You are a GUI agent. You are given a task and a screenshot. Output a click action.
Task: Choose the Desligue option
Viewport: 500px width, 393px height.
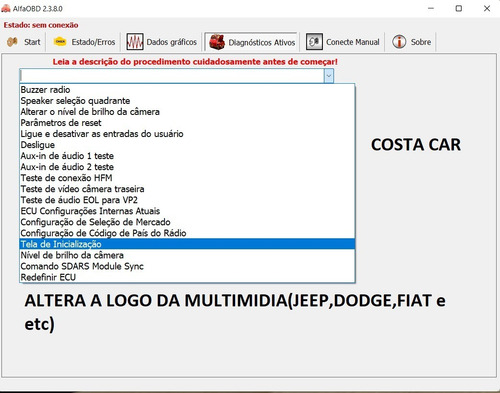point(187,145)
